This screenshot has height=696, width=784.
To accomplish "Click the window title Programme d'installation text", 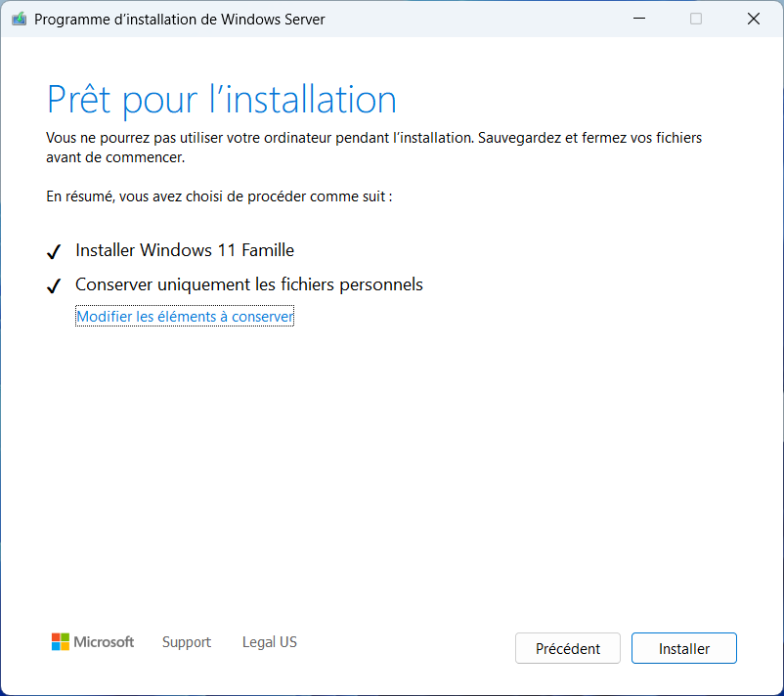I will coord(180,20).
